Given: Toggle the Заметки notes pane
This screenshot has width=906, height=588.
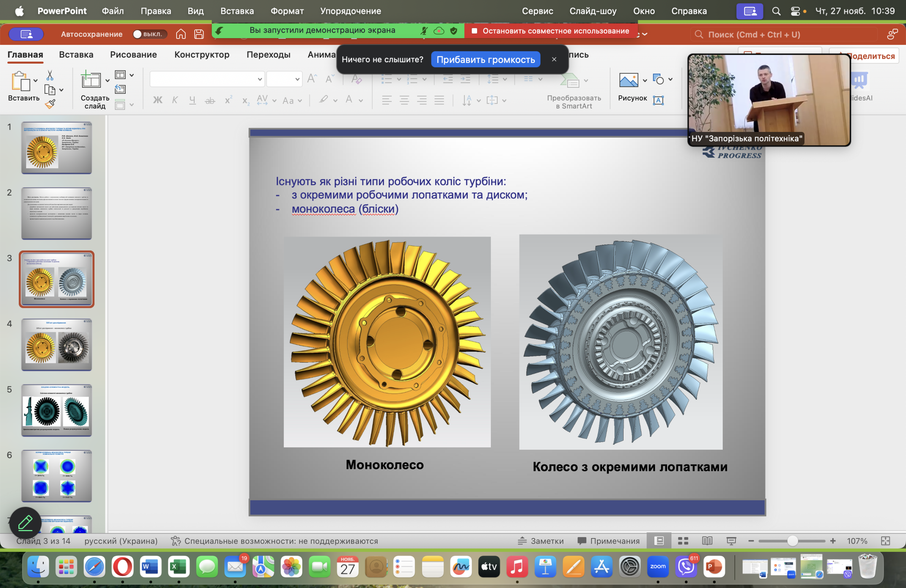Looking at the screenshot, I should click(540, 541).
